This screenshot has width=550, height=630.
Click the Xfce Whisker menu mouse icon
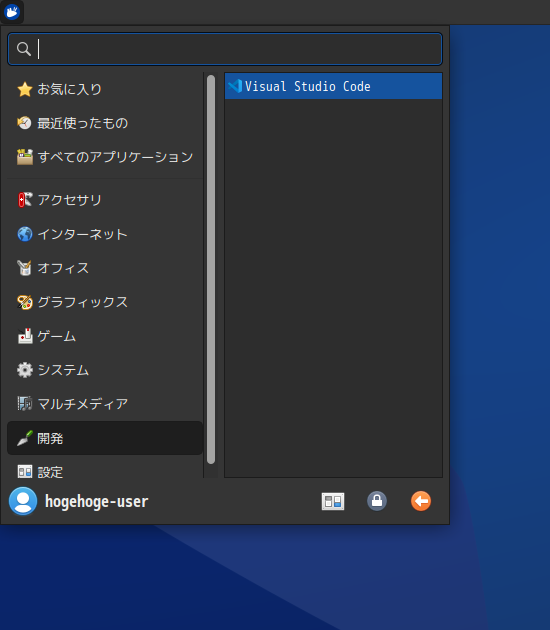click(x=12, y=12)
